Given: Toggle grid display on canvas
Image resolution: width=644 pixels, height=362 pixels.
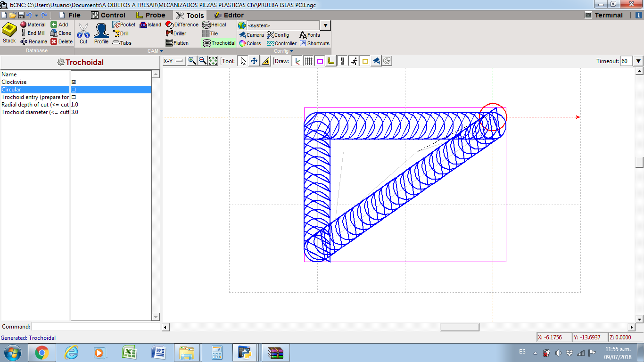Looking at the screenshot, I should (x=309, y=61).
